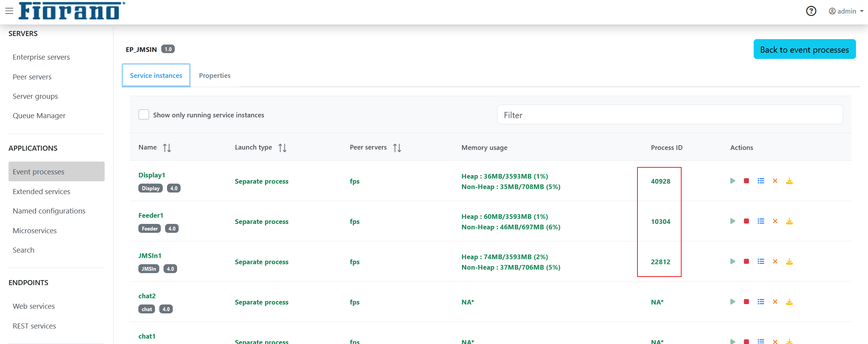
Task: Click the orange X icon for chat2
Action: [x=775, y=302]
